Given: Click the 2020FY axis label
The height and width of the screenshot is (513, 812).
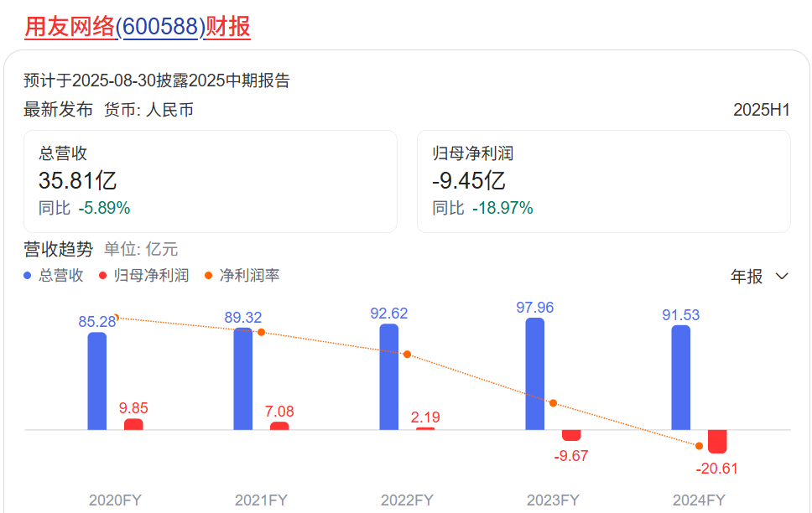Looking at the screenshot, I should [115, 500].
